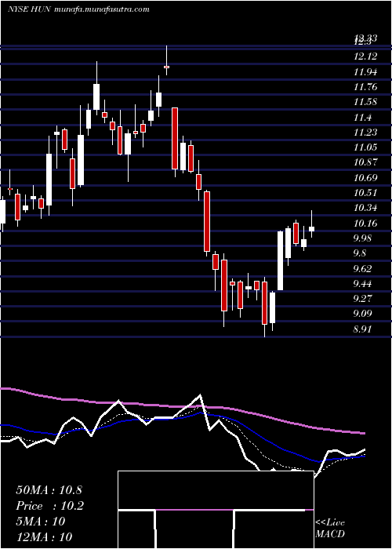The image size is (392, 549).
Task: Click the 10.34 price axis label
Action: pyautogui.click(x=365, y=208)
